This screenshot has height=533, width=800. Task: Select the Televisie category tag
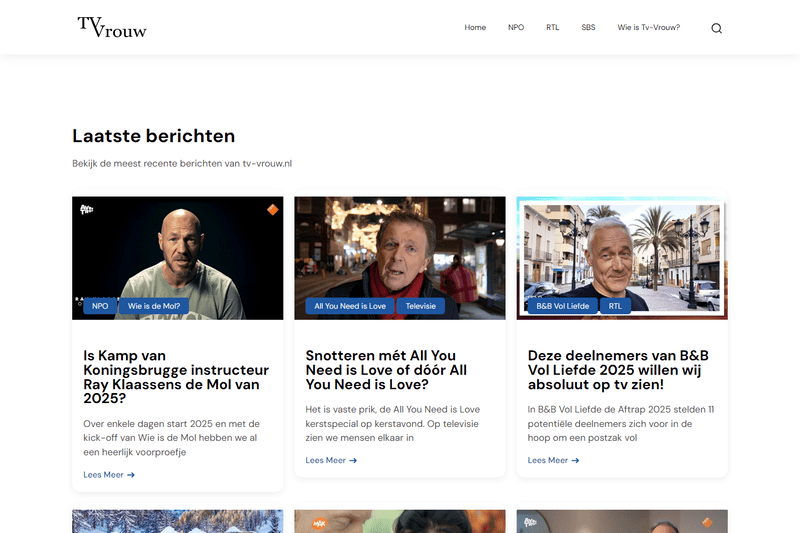point(421,306)
